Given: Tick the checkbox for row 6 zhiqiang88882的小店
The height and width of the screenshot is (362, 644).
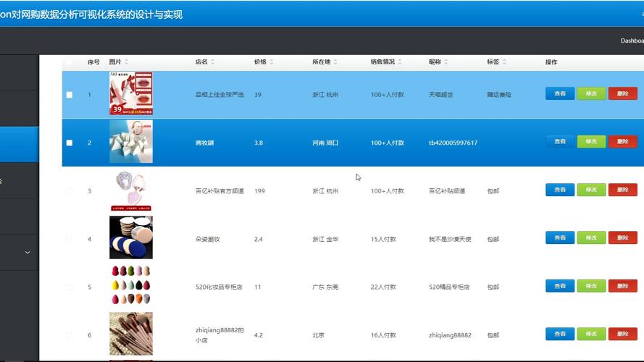Looking at the screenshot, I should click(70, 335).
